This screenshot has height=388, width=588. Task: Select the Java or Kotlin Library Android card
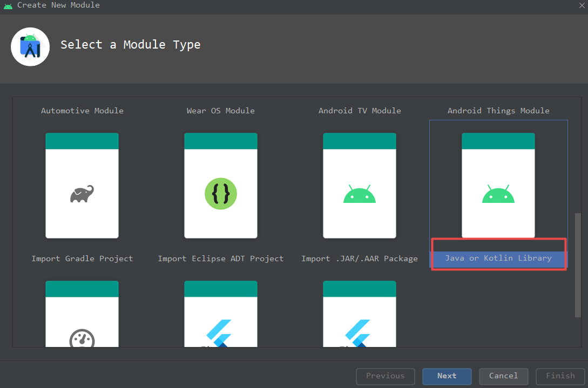click(x=498, y=186)
